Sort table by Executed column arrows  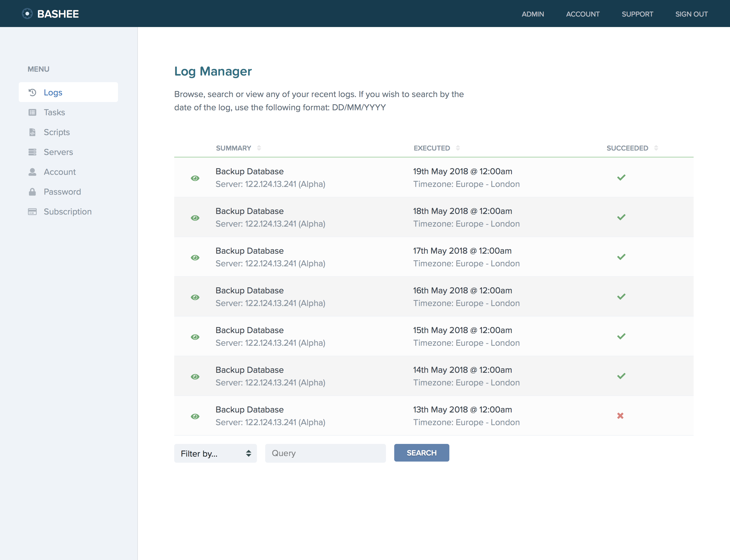click(458, 148)
